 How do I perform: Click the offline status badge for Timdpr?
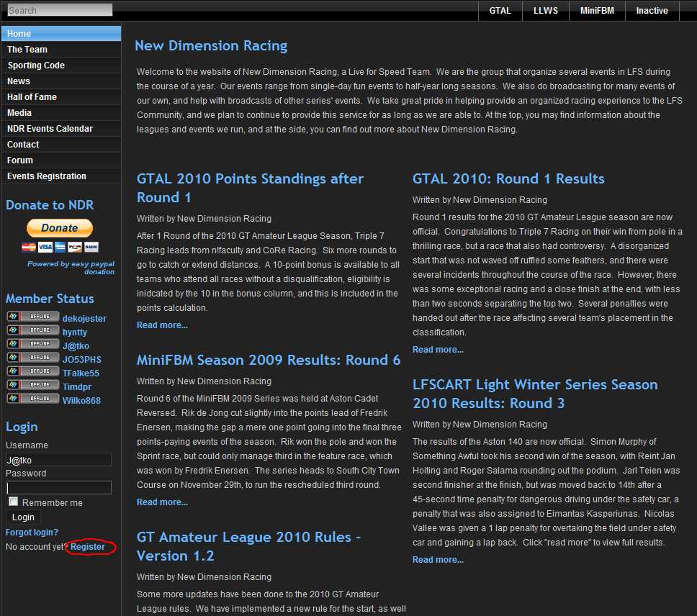pyautogui.click(x=33, y=385)
